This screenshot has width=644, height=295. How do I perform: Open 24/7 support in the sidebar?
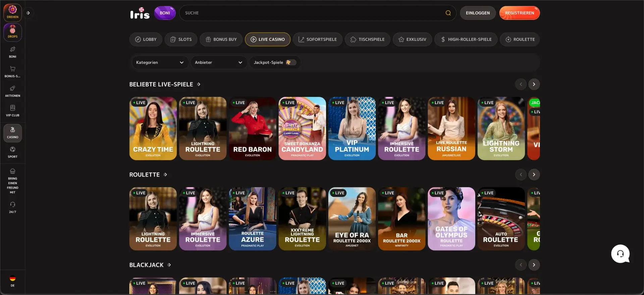(12, 207)
